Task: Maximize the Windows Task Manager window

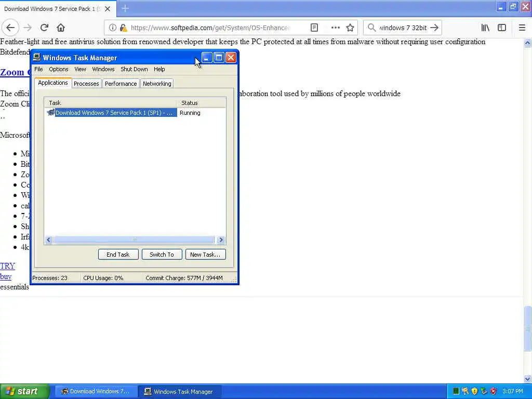Action: (219, 58)
